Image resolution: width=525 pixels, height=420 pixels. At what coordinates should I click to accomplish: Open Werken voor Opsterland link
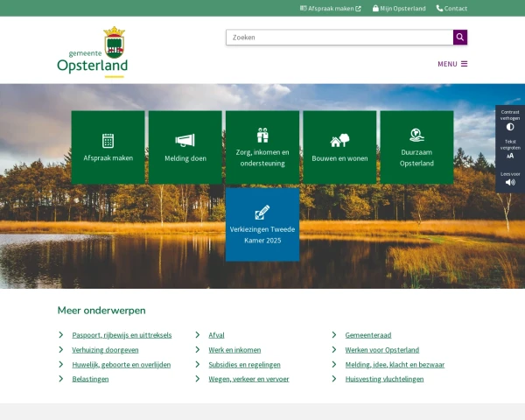[382, 350]
